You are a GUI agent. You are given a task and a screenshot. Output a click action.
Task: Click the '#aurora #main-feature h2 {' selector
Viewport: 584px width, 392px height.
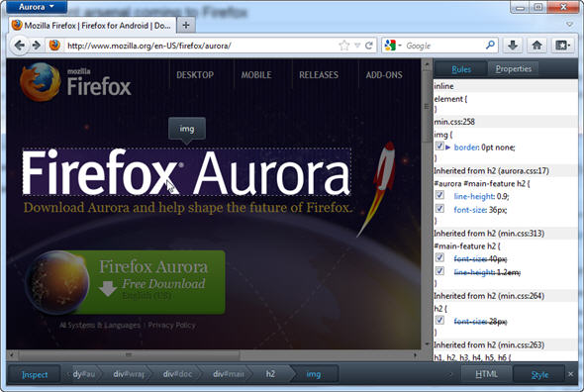(x=482, y=184)
